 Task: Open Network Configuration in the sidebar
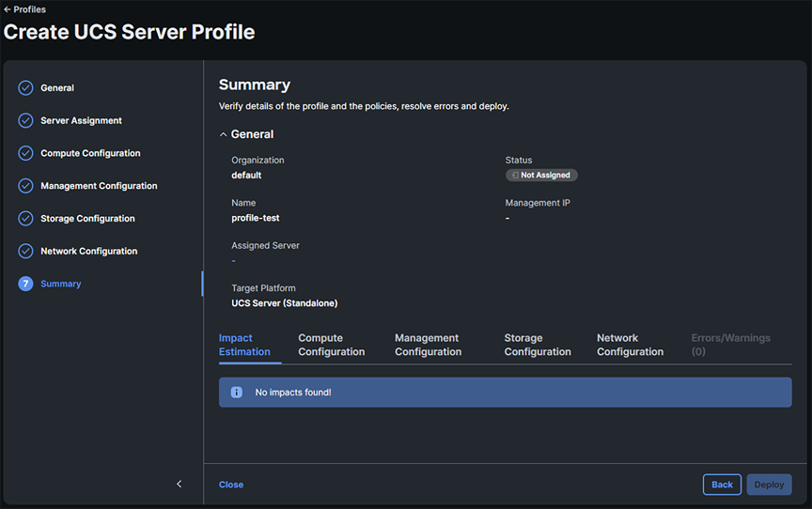pos(89,251)
